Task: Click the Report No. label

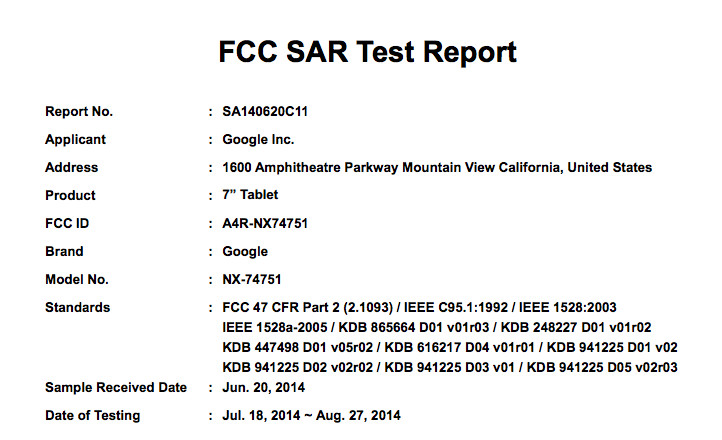Action: [x=79, y=111]
